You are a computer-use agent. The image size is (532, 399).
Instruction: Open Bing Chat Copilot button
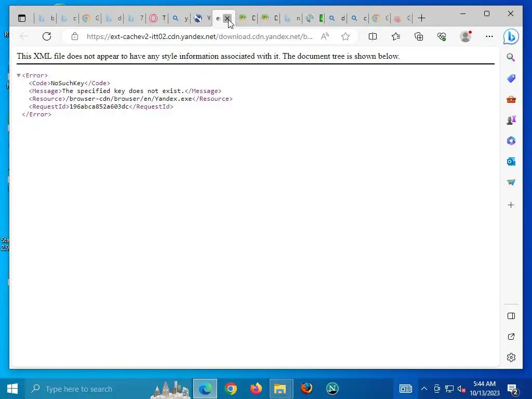[511, 36]
